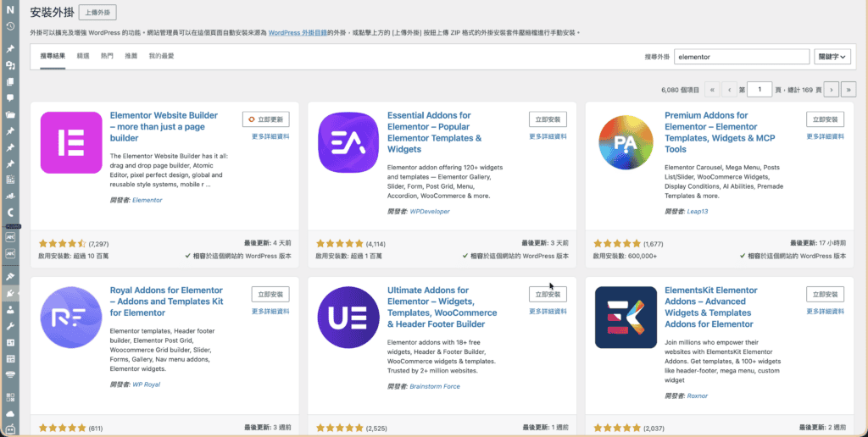Open the Media library sidebar icon
This screenshot has width=868, height=437.
10,65
